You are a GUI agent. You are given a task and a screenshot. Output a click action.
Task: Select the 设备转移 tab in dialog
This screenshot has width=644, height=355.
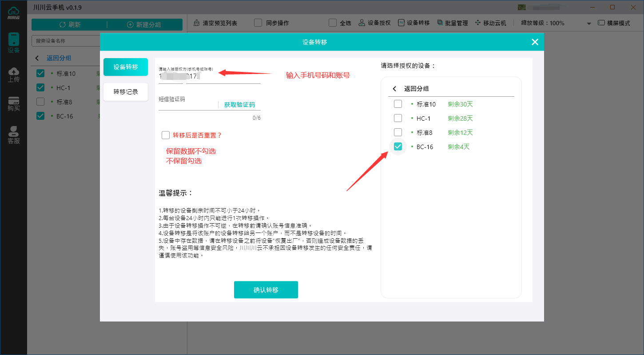[x=126, y=67]
